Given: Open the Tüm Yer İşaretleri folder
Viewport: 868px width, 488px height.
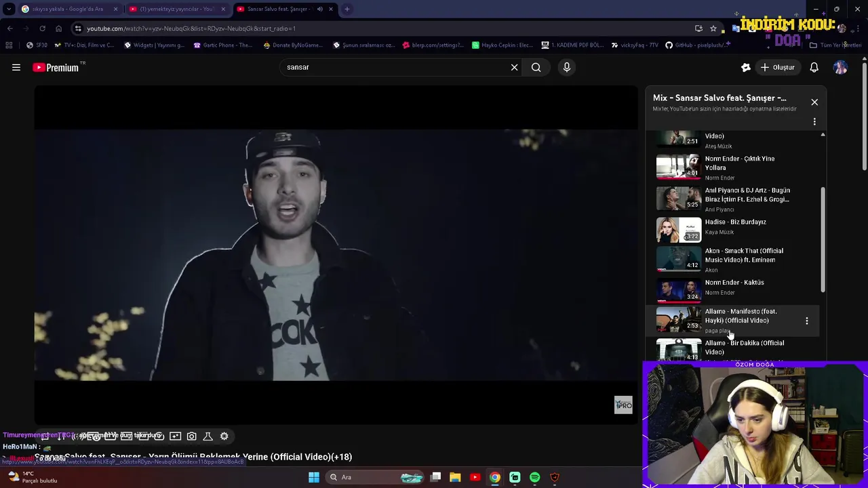Looking at the screenshot, I should point(835,45).
